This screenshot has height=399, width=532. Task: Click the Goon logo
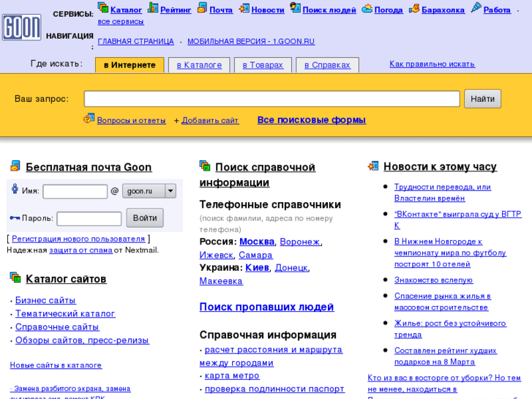click(22, 27)
